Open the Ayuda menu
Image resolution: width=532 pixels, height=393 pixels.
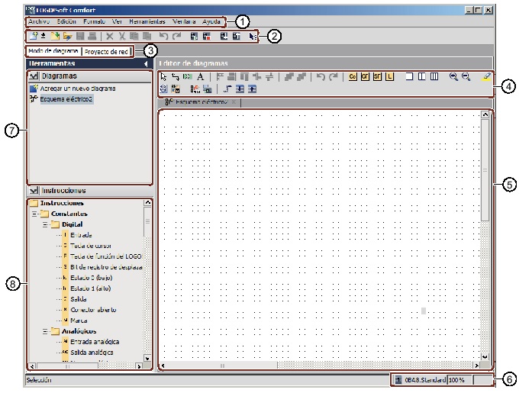[211, 21]
